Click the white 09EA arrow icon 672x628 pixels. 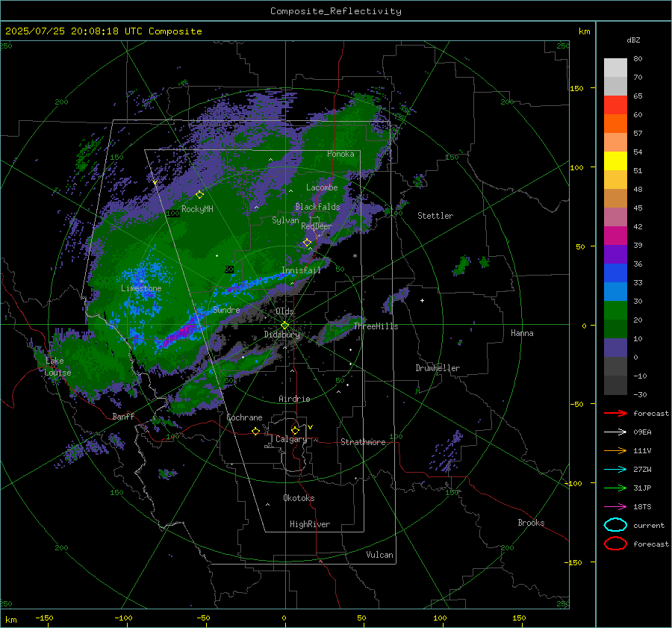coord(615,432)
